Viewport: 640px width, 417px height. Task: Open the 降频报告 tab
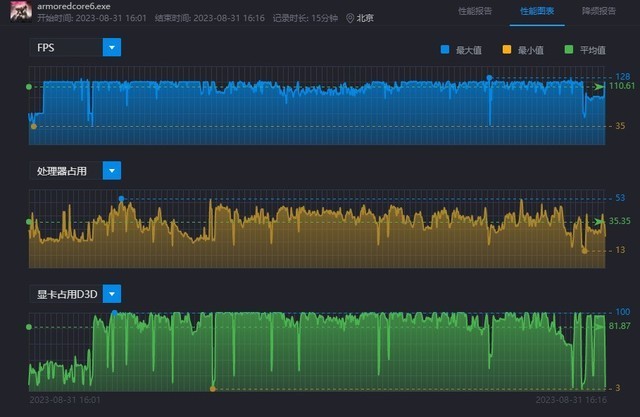click(x=599, y=11)
